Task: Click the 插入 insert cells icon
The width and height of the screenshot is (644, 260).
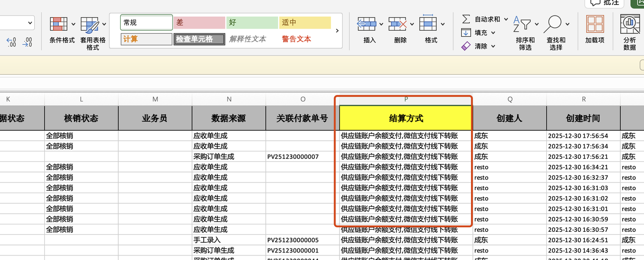Action: click(367, 24)
